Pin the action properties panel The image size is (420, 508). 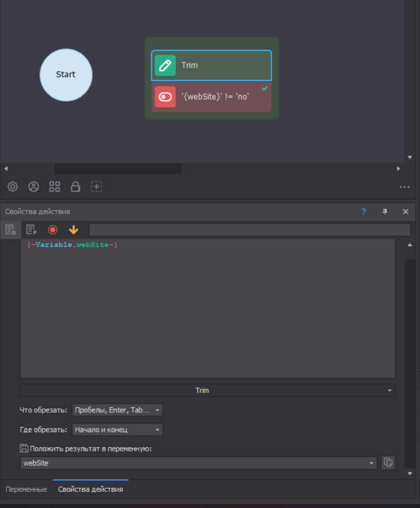pyautogui.click(x=385, y=212)
